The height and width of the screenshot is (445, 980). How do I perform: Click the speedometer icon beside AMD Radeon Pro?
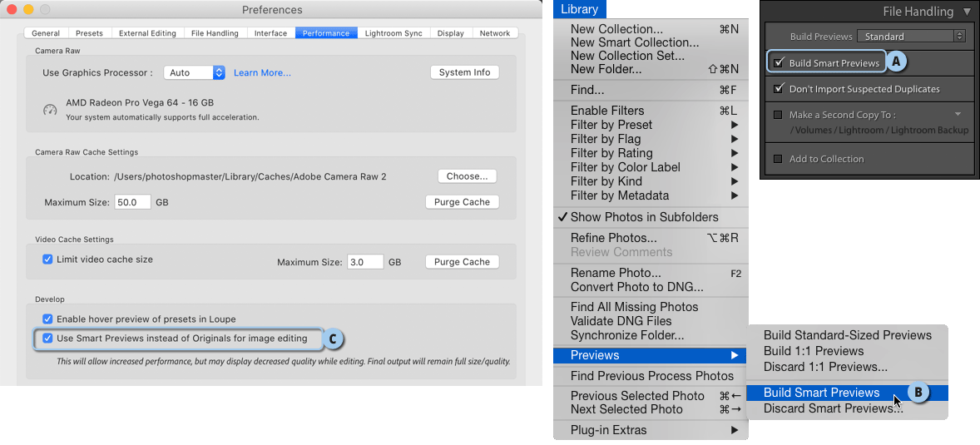50,109
